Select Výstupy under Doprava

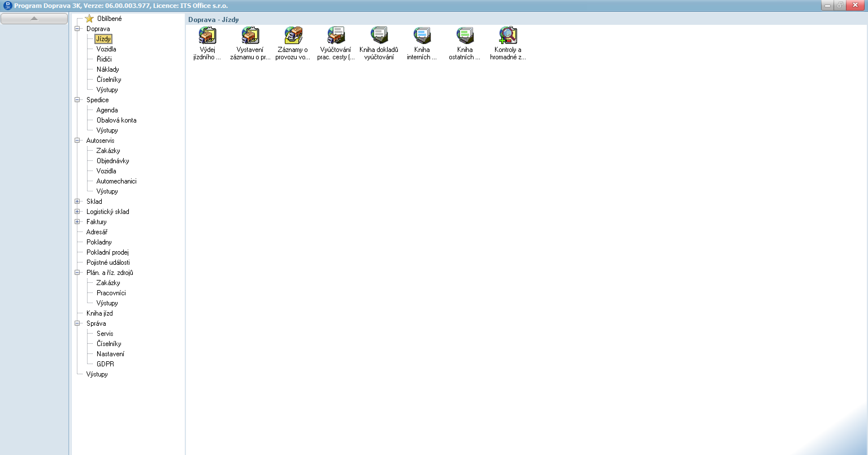107,90
